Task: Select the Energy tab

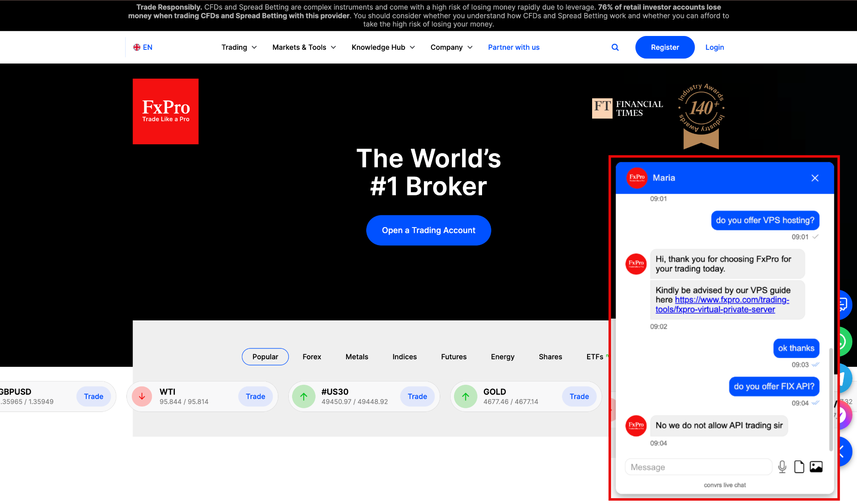Action: pyautogui.click(x=503, y=357)
